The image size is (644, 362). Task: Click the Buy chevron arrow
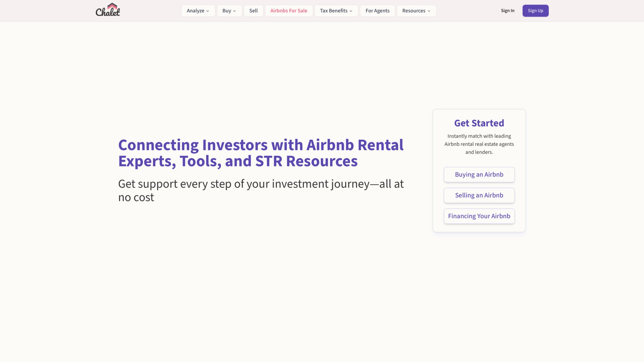pyautogui.click(x=235, y=11)
